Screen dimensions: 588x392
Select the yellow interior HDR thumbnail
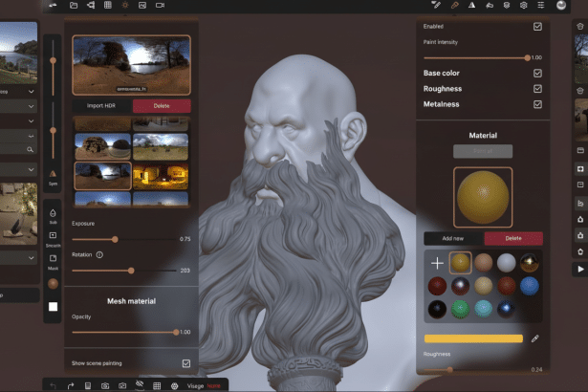coord(161,176)
